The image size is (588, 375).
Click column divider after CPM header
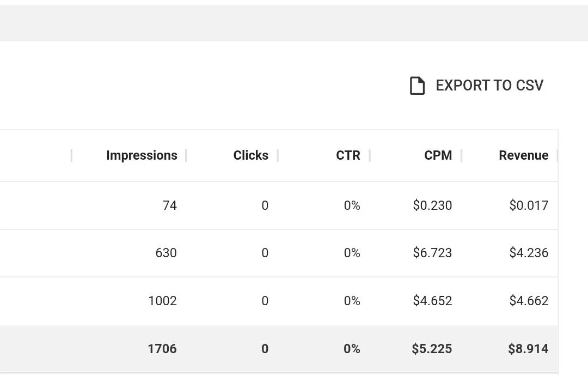(x=462, y=155)
